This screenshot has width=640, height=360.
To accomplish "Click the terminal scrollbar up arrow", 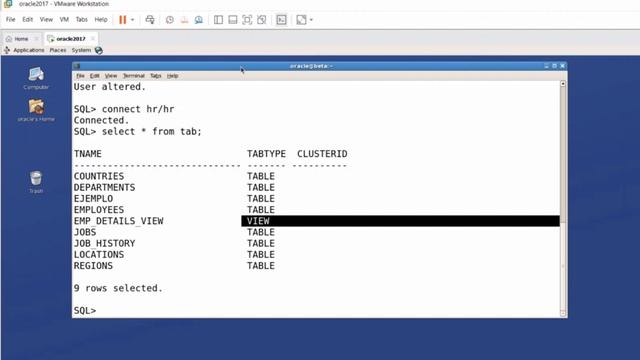I will pyautogui.click(x=563, y=84).
